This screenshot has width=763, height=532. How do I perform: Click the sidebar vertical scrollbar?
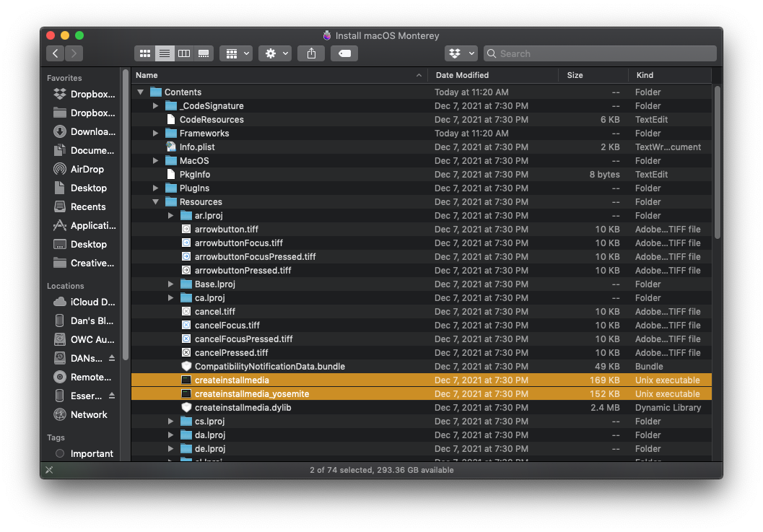point(126,214)
